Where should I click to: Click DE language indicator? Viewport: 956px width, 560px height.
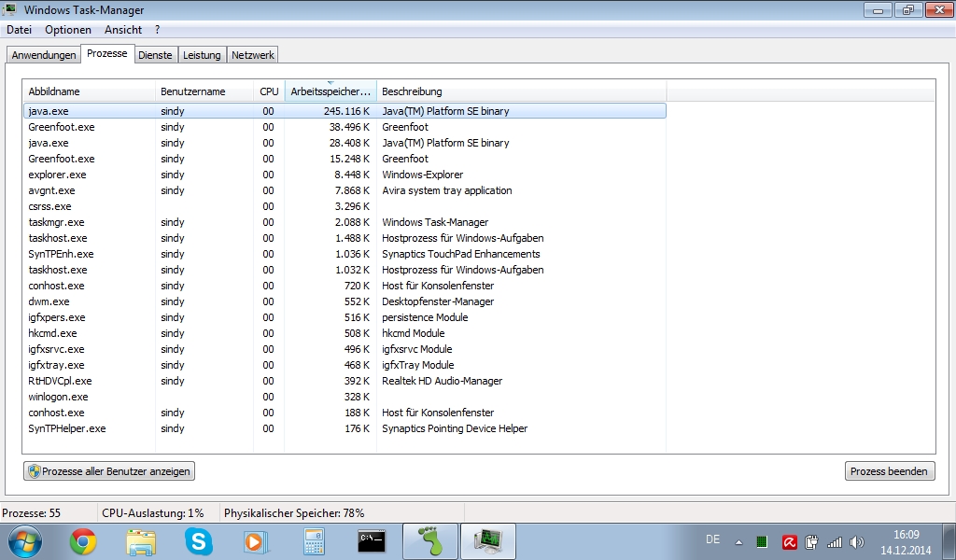[x=712, y=539]
